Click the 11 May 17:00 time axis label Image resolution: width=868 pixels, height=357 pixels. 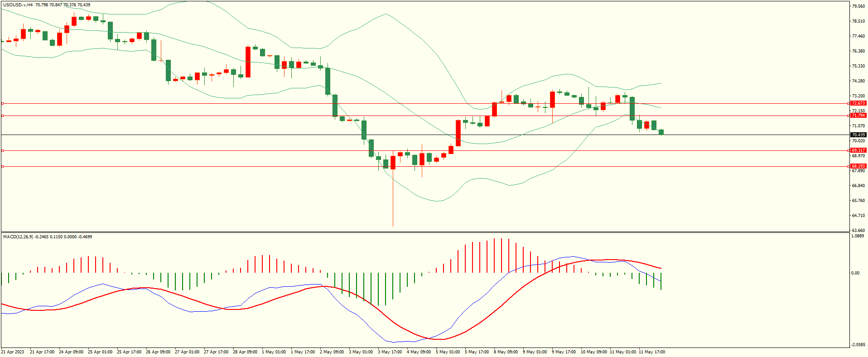coord(651,352)
